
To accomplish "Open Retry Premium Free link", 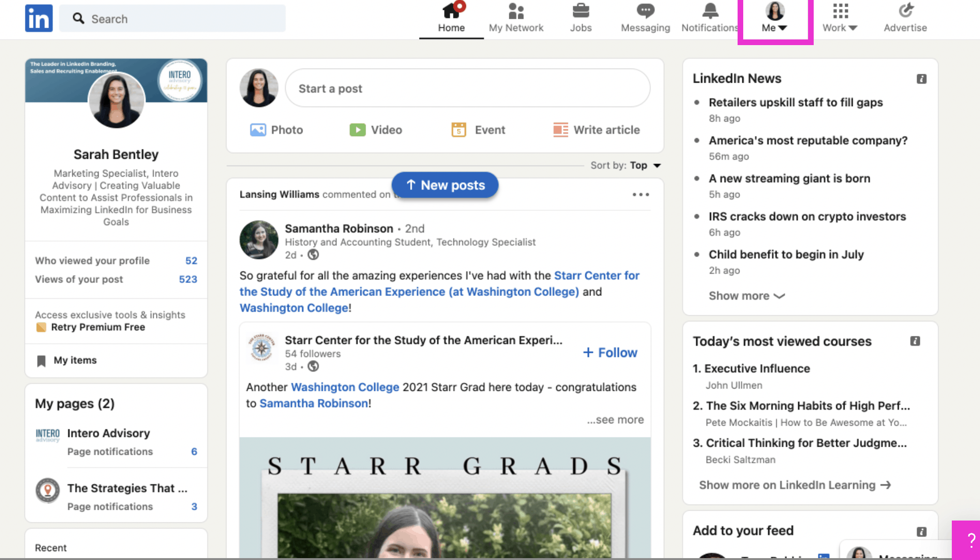I will pos(97,327).
